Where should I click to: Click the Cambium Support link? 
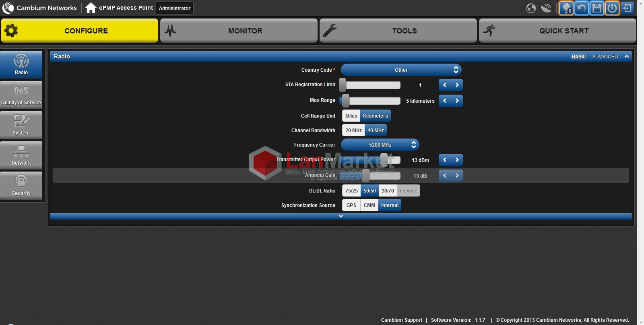[401, 320]
